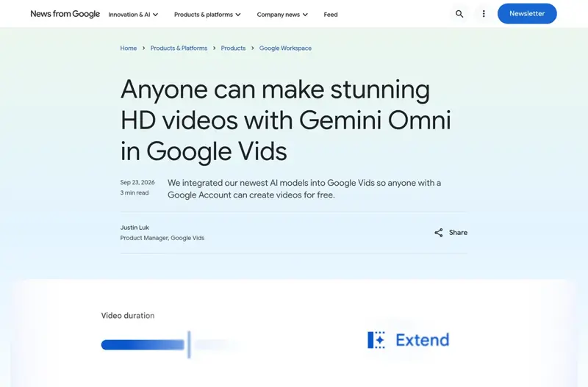Click the 3 min read text
Screen dimensions: 588x387
[x=135, y=192]
